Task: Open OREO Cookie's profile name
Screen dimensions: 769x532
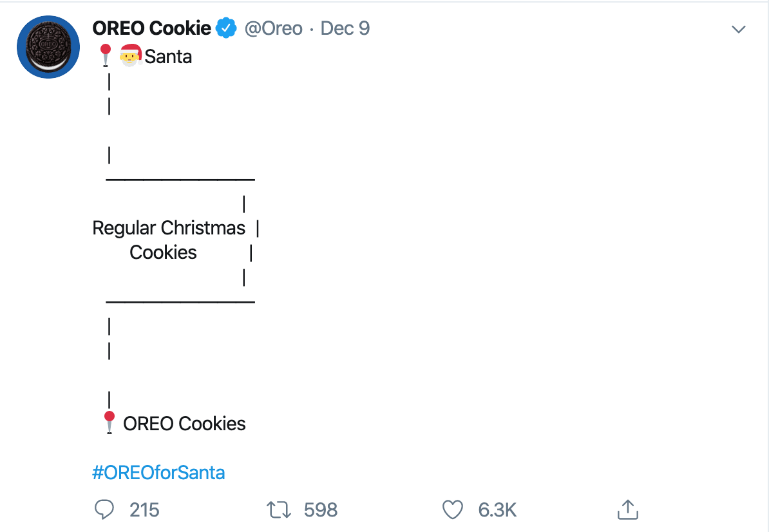Action: [x=151, y=28]
